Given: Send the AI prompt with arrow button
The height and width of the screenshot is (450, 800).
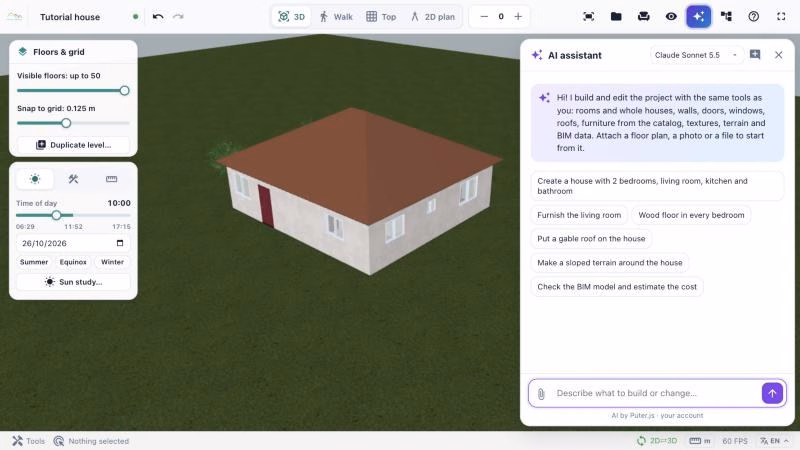Looking at the screenshot, I should pyautogui.click(x=772, y=393).
